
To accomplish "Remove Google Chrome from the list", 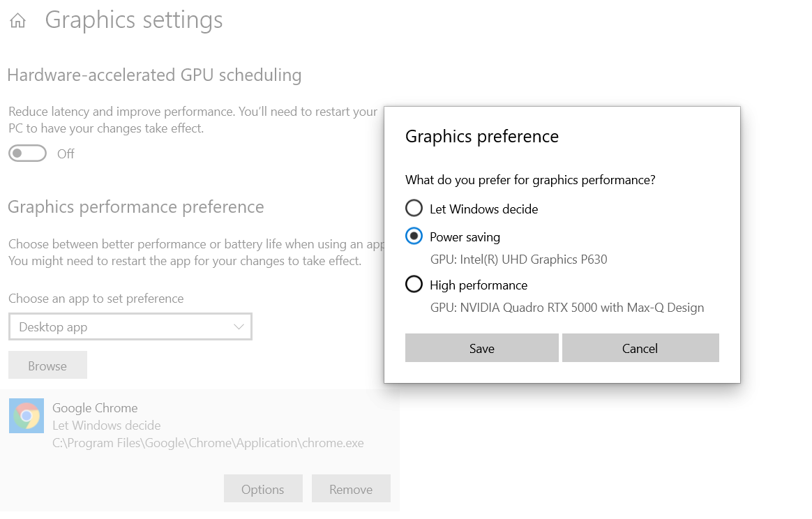I will (351, 489).
